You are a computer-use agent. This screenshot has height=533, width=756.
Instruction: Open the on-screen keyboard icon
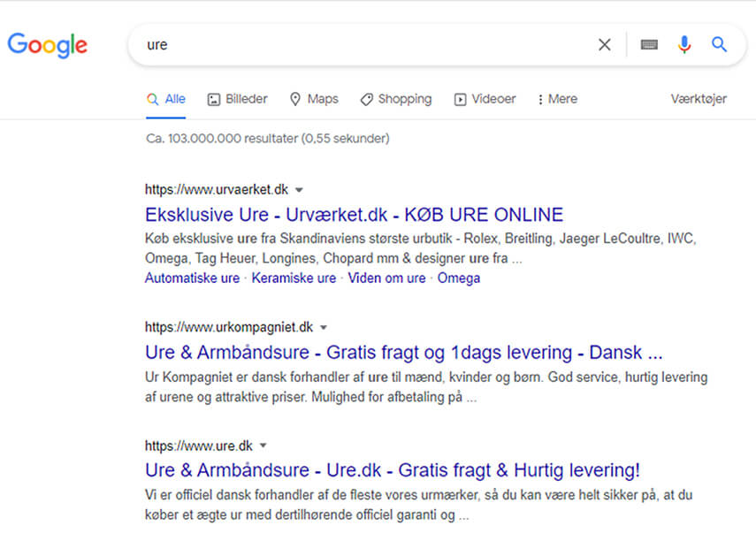(649, 45)
